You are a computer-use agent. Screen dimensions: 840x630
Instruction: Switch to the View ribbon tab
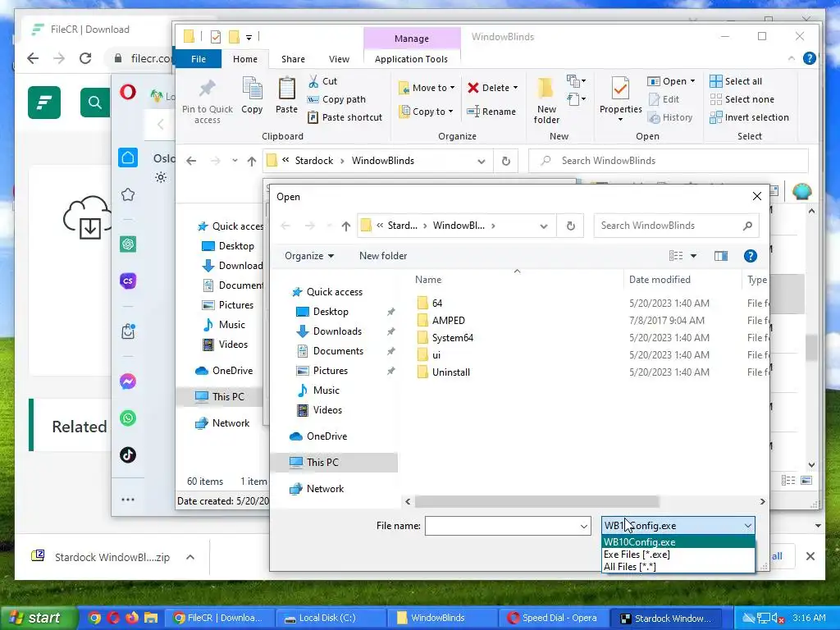pos(339,59)
